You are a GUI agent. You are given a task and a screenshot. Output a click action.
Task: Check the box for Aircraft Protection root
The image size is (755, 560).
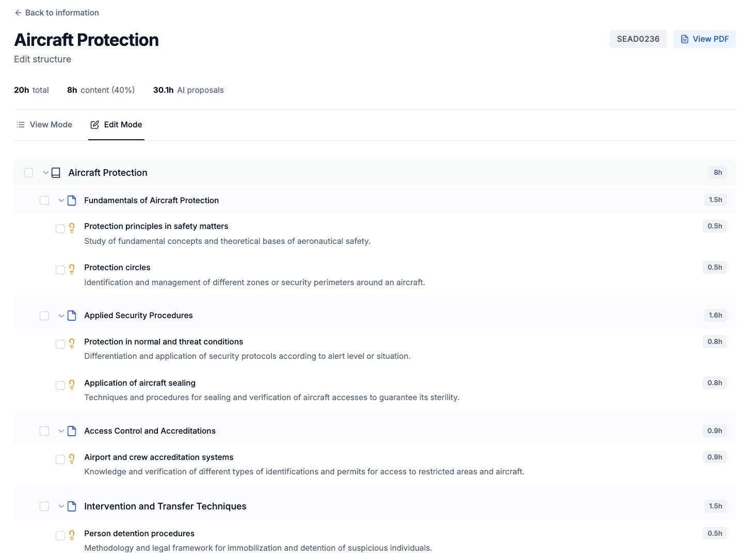[x=29, y=173]
